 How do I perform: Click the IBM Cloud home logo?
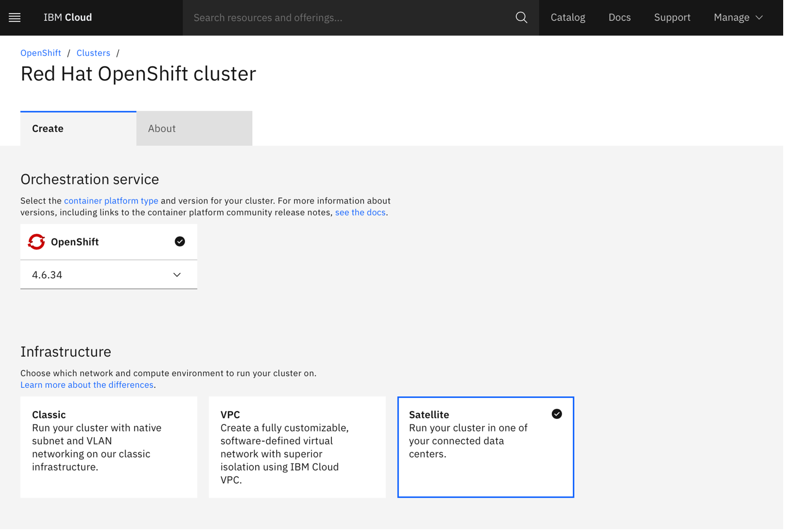point(68,18)
